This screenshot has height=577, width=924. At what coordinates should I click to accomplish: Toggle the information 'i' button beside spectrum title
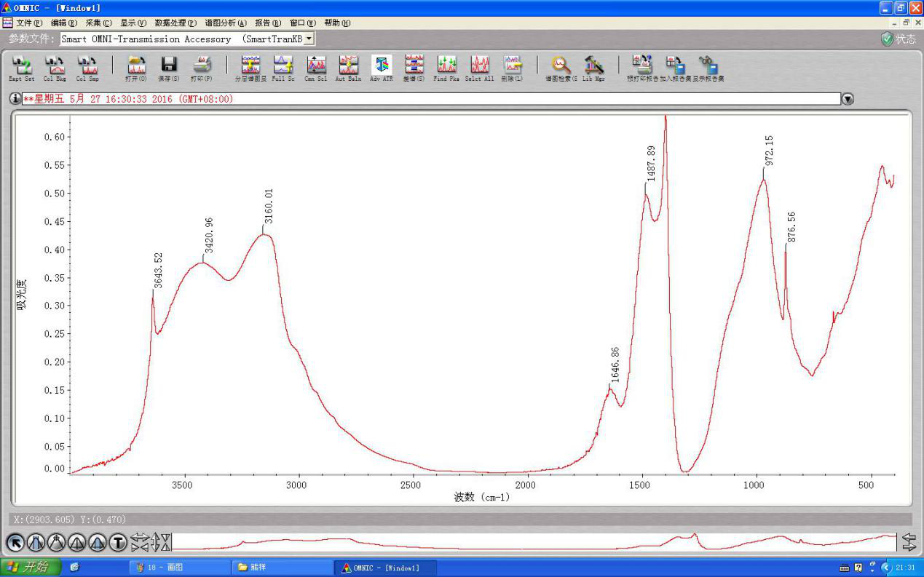(x=15, y=99)
